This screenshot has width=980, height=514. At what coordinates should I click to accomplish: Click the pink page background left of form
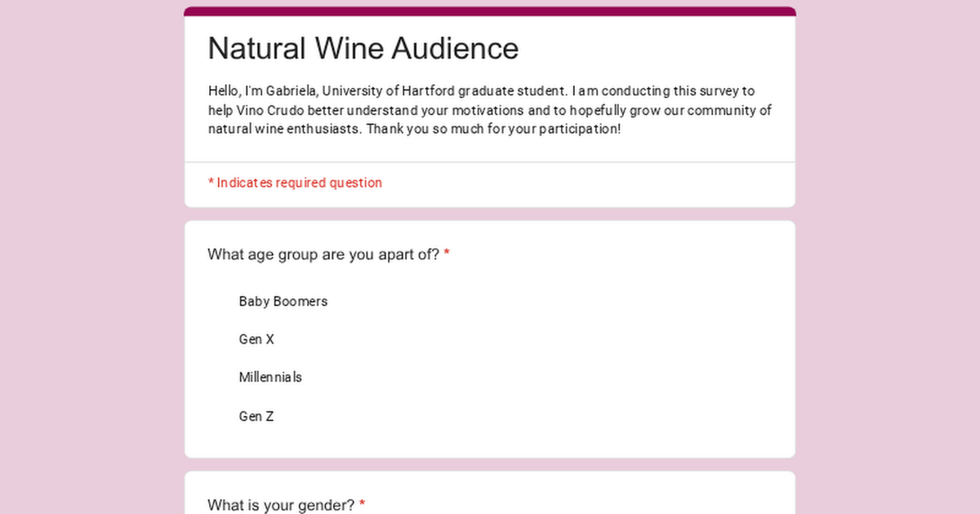[x=90, y=245]
